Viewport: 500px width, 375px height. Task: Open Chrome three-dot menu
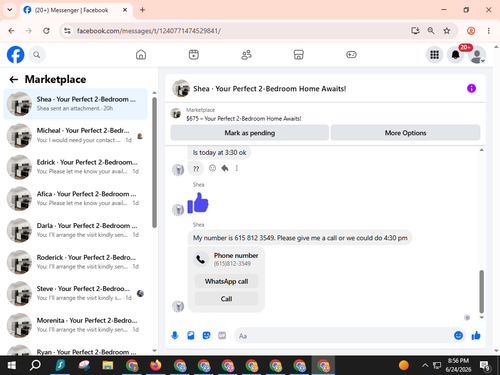(489, 31)
